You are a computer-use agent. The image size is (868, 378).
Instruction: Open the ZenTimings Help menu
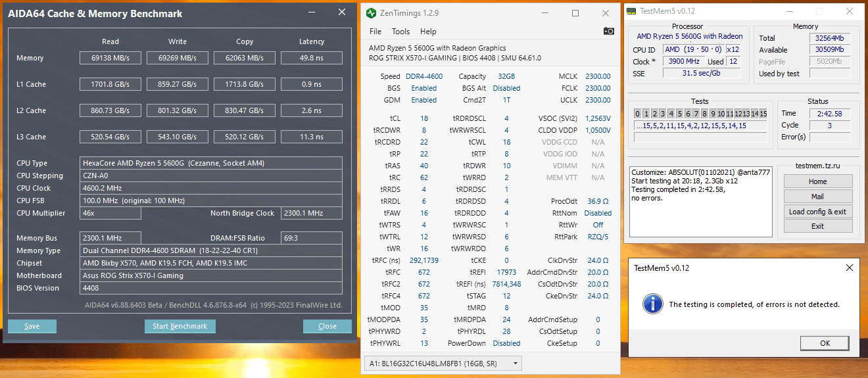point(428,31)
